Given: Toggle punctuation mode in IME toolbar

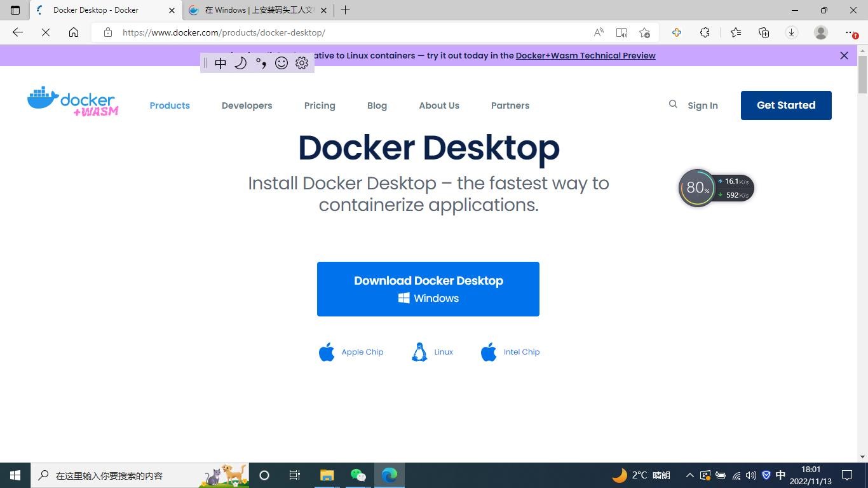Looking at the screenshot, I should pyautogui.click(x=261, y=63).
